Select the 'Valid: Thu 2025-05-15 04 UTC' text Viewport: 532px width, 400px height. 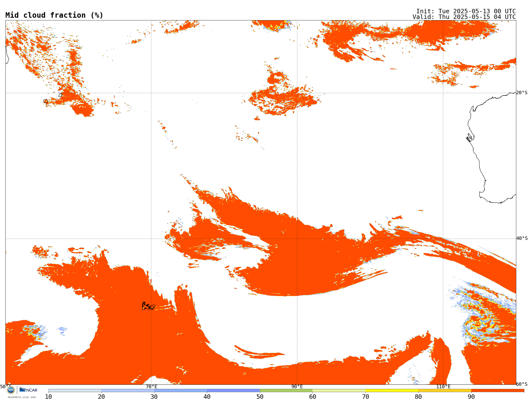click(x=464, y=17)
